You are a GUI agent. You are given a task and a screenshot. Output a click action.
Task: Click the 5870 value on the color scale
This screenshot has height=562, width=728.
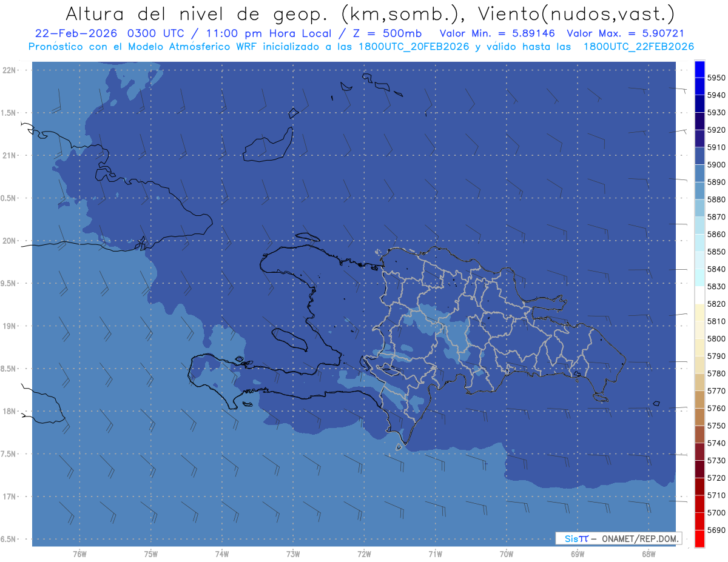pyautogui.click(x=716, y=216)
